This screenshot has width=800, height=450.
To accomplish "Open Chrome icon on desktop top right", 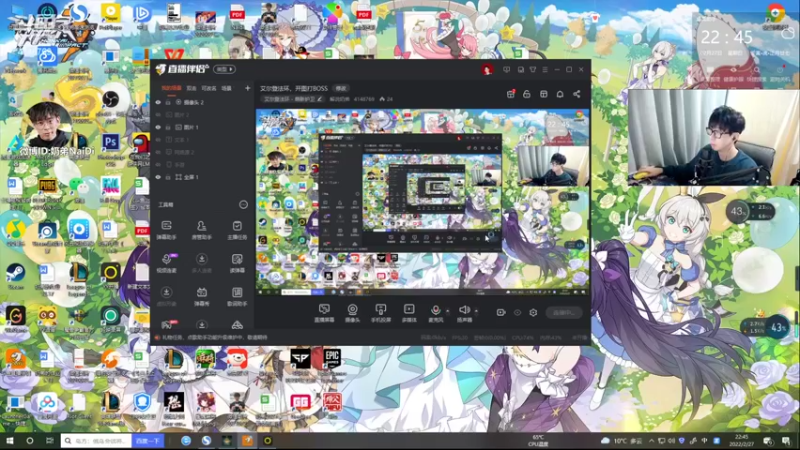I will pyautogui.click(x=775, y=14).
